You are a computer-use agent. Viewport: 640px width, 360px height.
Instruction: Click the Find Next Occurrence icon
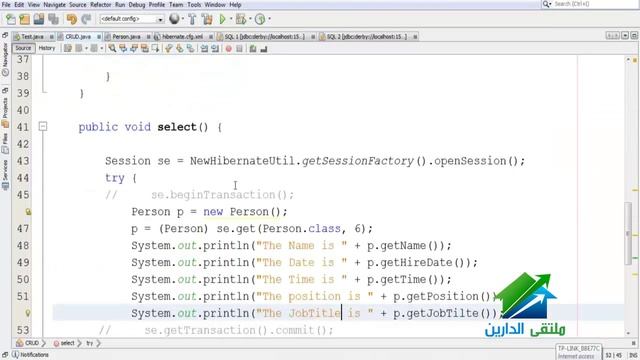point(134,49)
